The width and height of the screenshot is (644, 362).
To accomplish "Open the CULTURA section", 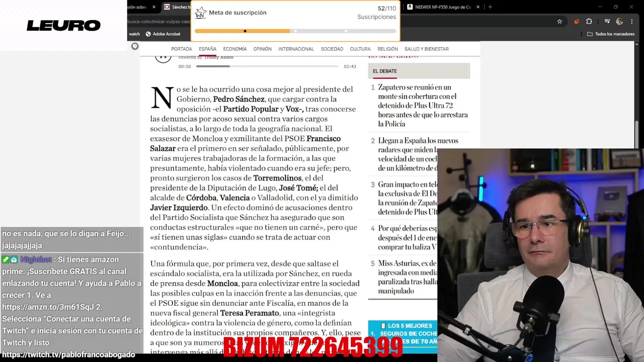I will click(360, 49).
